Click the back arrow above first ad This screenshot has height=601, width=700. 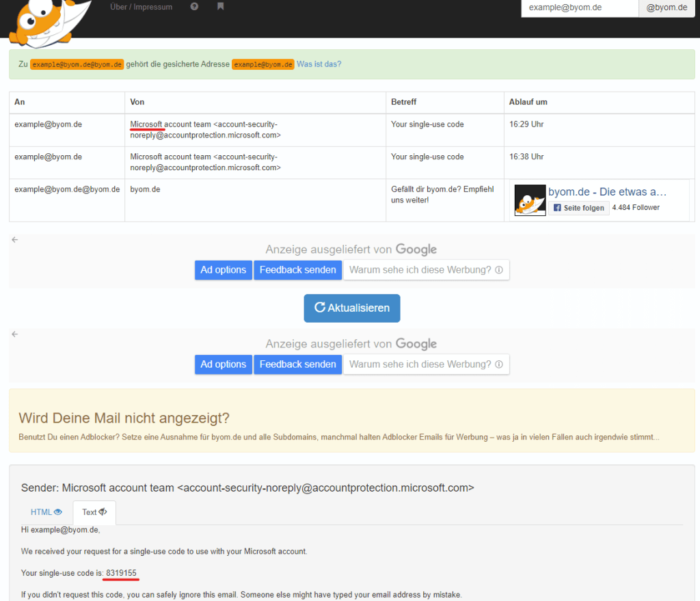15,239
